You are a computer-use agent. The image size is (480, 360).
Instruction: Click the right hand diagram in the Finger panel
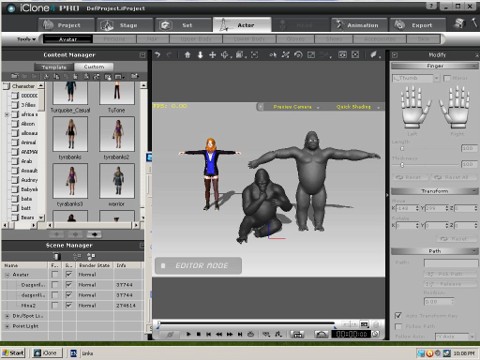click(x=456, y=107)
